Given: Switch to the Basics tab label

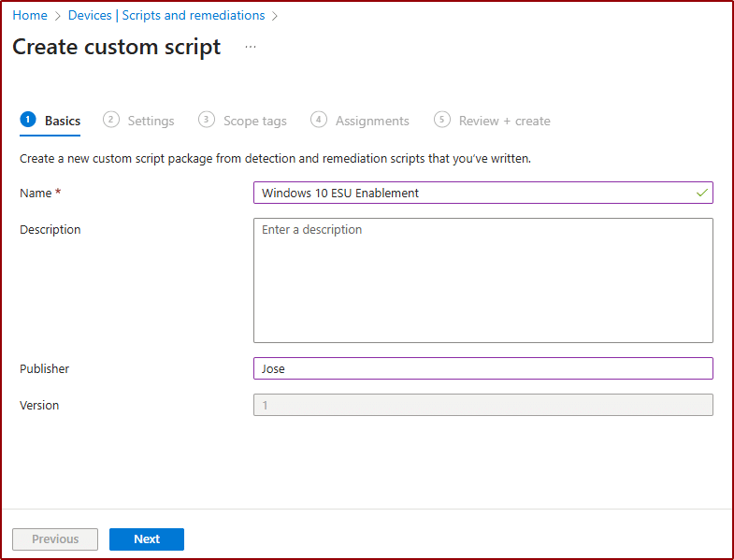Looking at the screenshot, I should click(63, 121).
